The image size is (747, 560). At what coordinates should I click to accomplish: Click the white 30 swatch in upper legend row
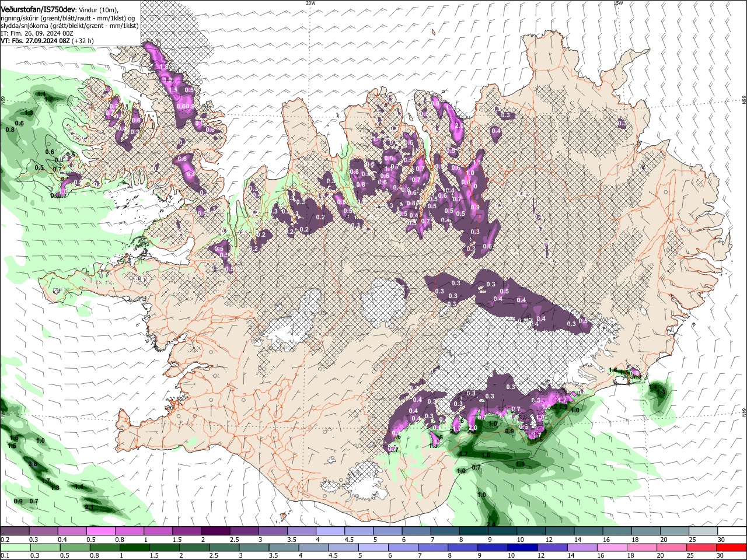pyautogui.click(x=732, y=531)
